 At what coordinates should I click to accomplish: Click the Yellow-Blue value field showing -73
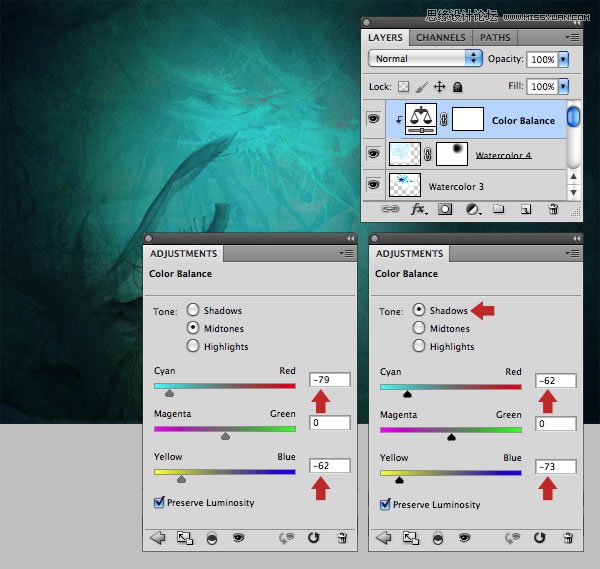556,466
